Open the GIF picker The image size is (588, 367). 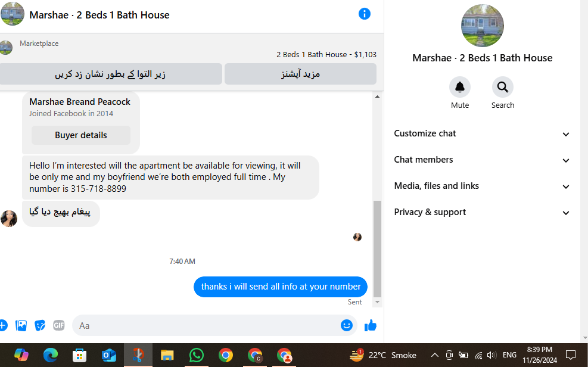[x=59, y=325]
